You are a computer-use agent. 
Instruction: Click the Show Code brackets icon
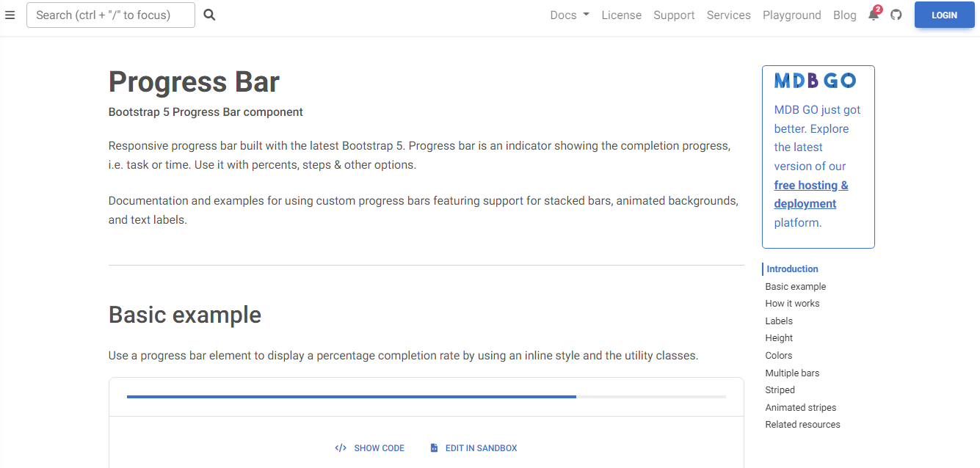341,448
